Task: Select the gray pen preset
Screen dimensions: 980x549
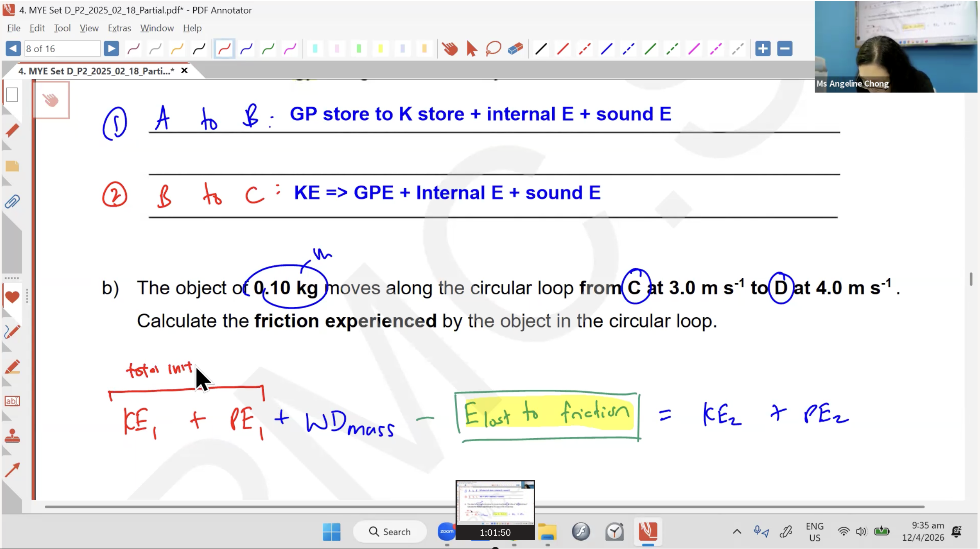Action: (x=156, y=49)
